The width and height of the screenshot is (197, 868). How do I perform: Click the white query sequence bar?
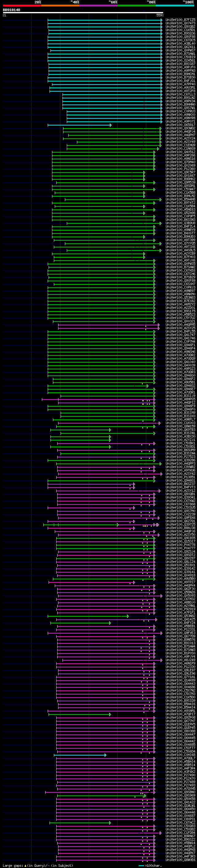pos(83,13)
